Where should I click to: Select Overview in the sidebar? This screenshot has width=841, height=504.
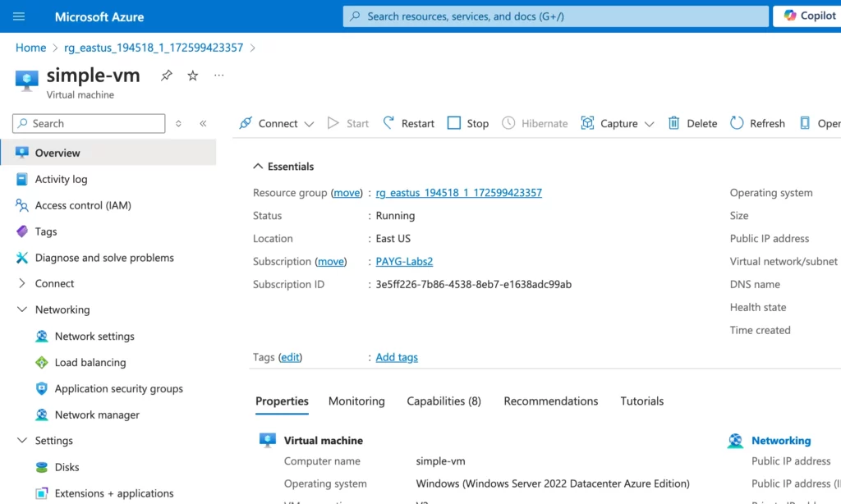[x=108, y=153]
